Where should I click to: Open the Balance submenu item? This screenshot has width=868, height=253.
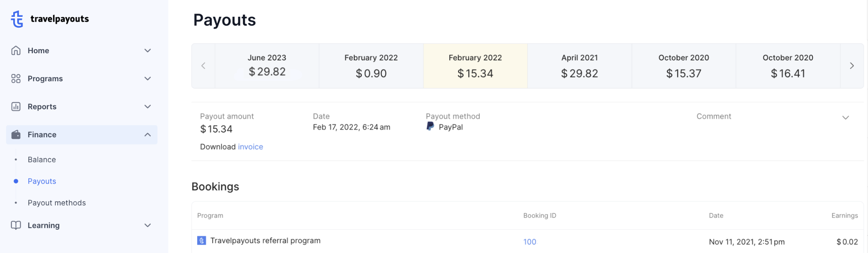pyautogui.click(x=42, y=160)
